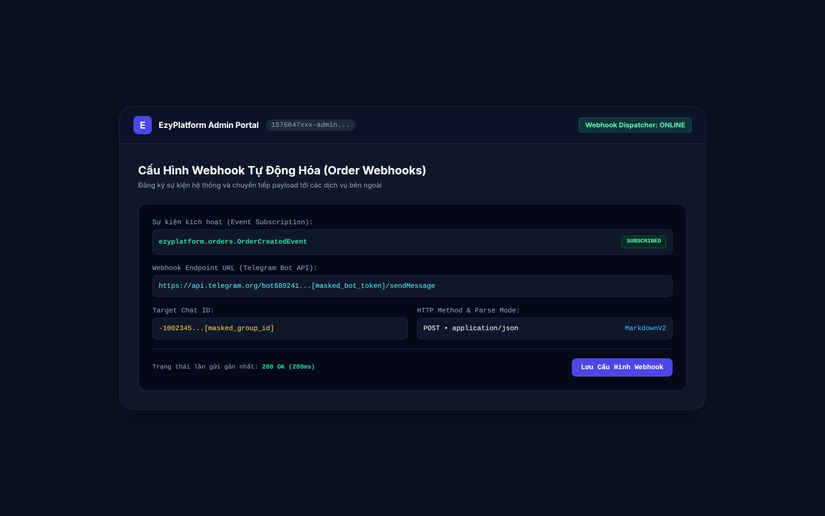Click the POST • application/json value
Image resolution: width=825 pixels, height=516 pixels.
tap(470, 328)
